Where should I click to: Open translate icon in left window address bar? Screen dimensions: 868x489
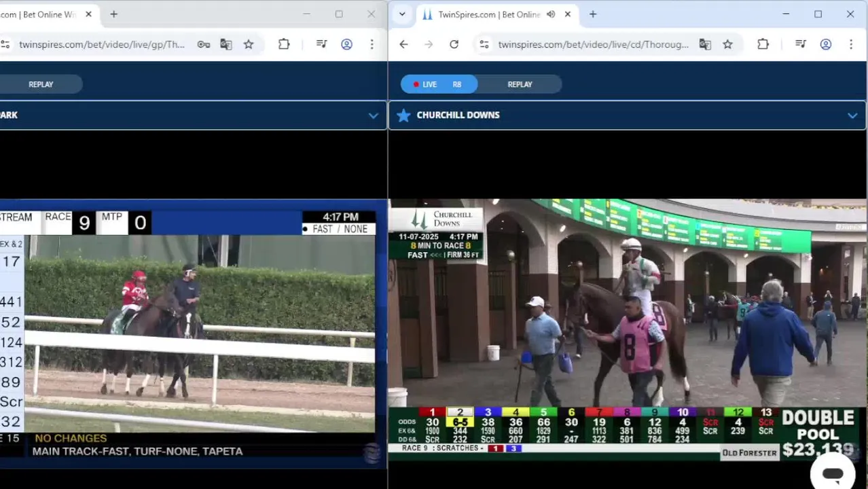tap(226, 44)
